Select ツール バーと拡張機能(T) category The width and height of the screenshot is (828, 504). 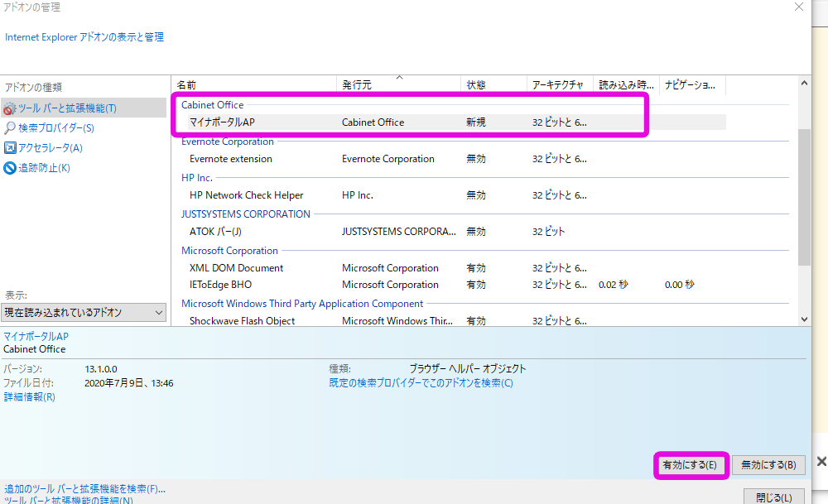pyautogui.click(x=84, y=108)
